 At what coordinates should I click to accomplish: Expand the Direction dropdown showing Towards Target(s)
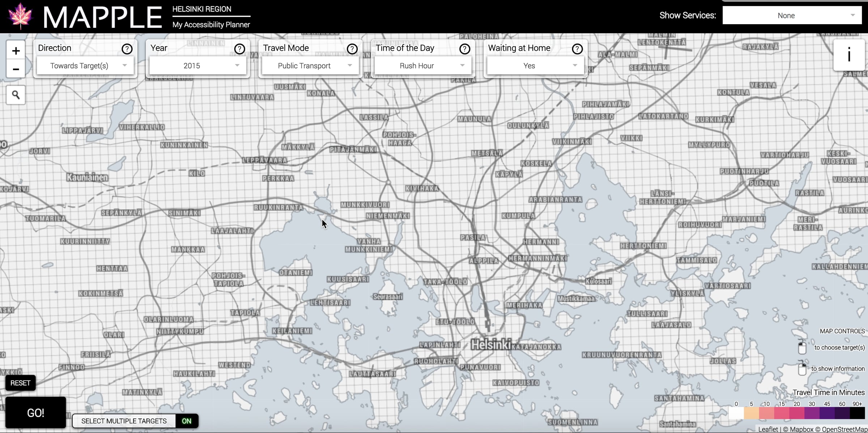(85, 66)
